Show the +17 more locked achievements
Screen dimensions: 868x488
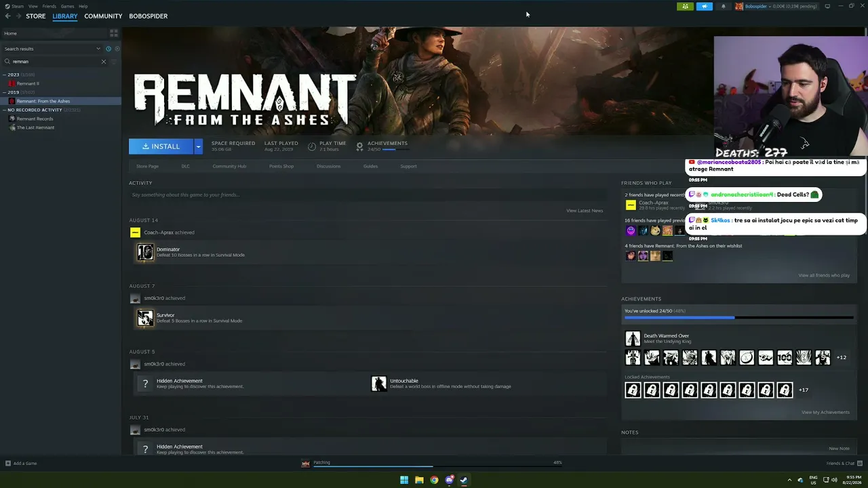pos(804,390)
